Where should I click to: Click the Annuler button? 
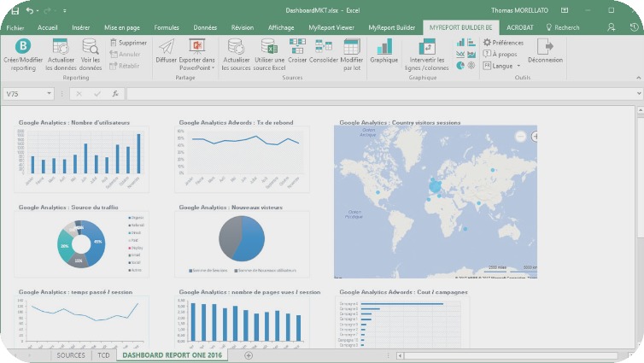[126, 54]
